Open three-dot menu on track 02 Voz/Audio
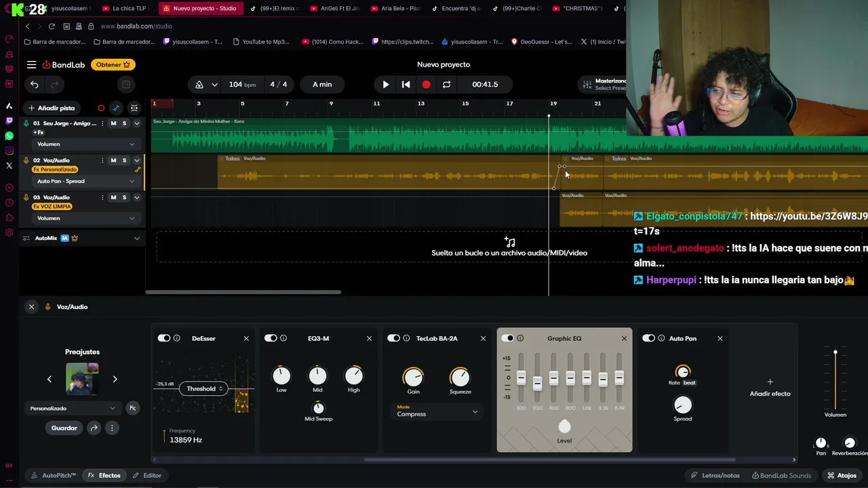The width and height of the screenshot is (868, 488). [x=102, y=161]
